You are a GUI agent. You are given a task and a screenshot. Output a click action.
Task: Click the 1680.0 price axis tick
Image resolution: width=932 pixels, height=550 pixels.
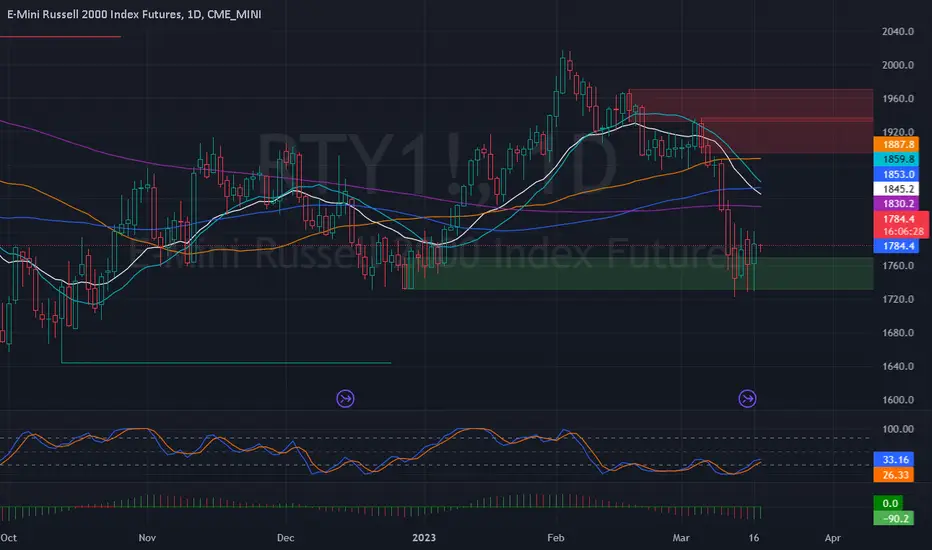898,332
